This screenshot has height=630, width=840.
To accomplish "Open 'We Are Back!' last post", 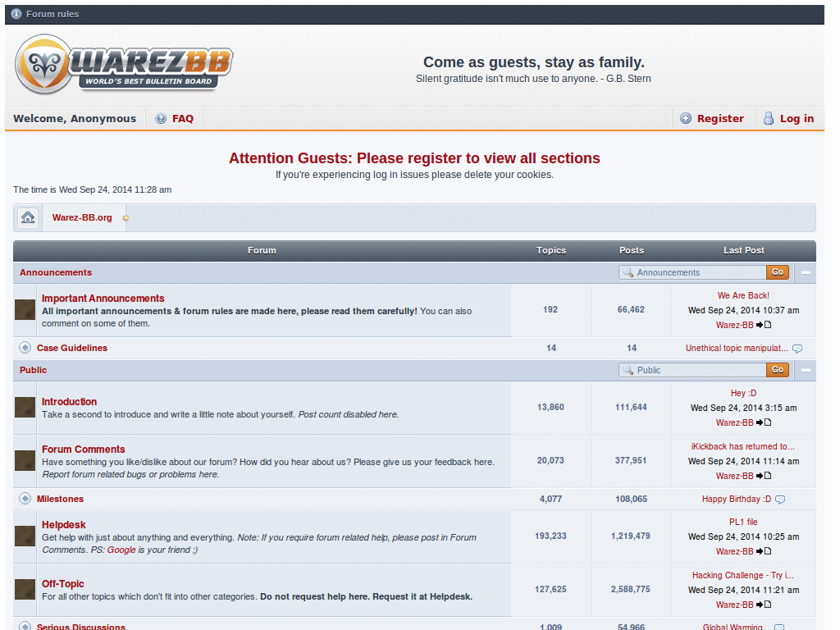I will coord(743,295).
